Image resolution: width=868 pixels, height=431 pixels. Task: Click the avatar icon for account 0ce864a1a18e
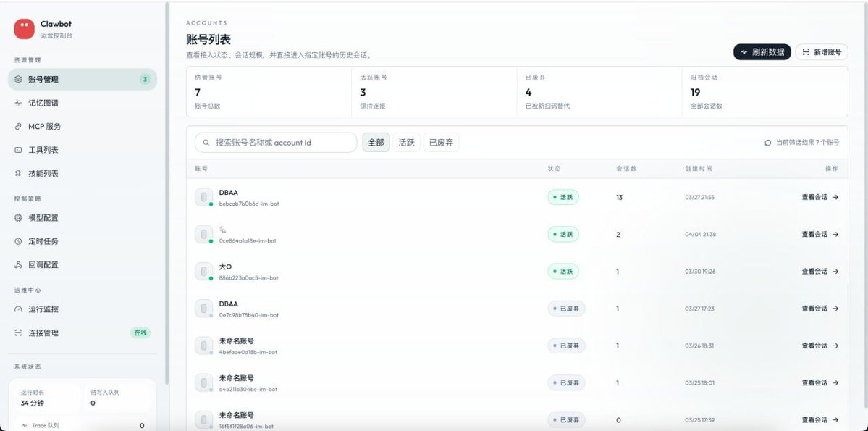[x=203, y=235]
